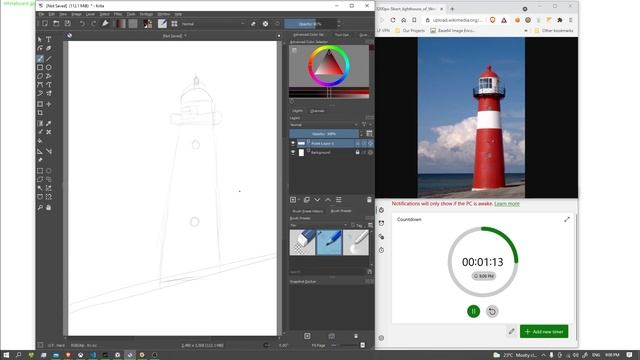Select the rectangular selection tool
This screenshot has height=360, width=640.
40,171
